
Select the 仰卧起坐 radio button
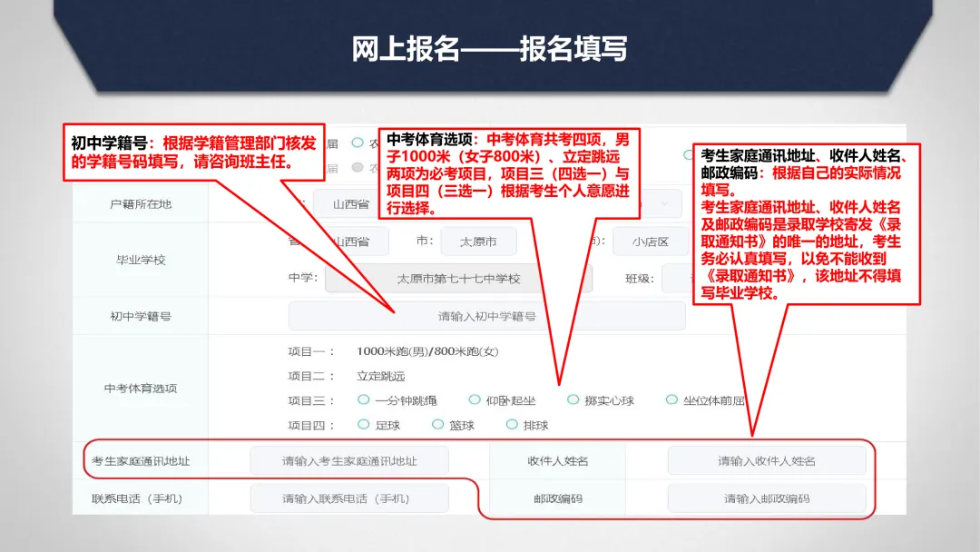pos(473,399)
